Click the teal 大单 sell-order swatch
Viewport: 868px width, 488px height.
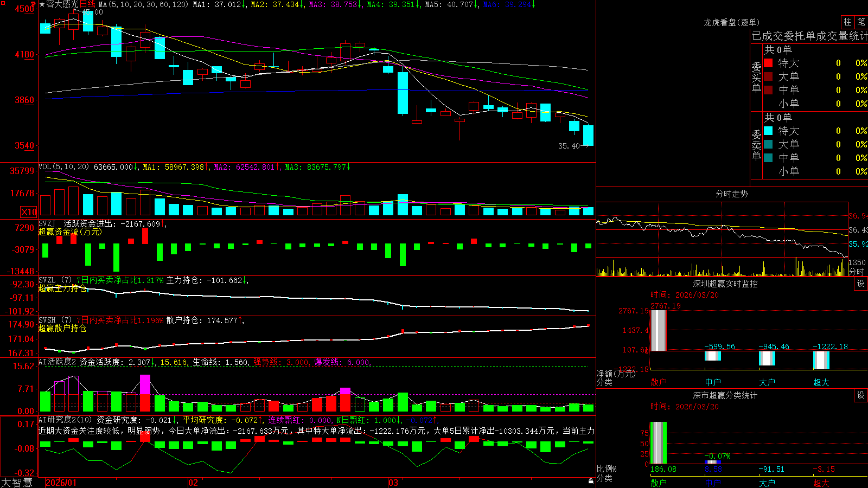pyautogui.click(x=768, y=144)
